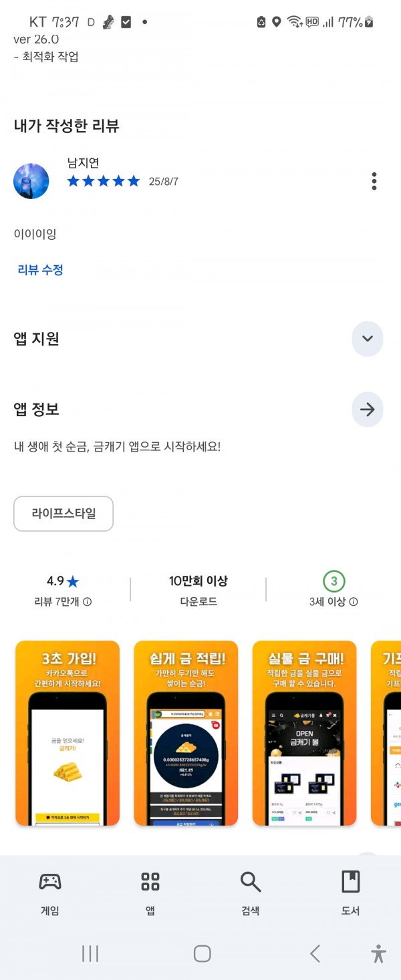Select the 라이프스타일 category chip
Screen dimensions: 401x980
pyautogui.click(x=63, y=514)
